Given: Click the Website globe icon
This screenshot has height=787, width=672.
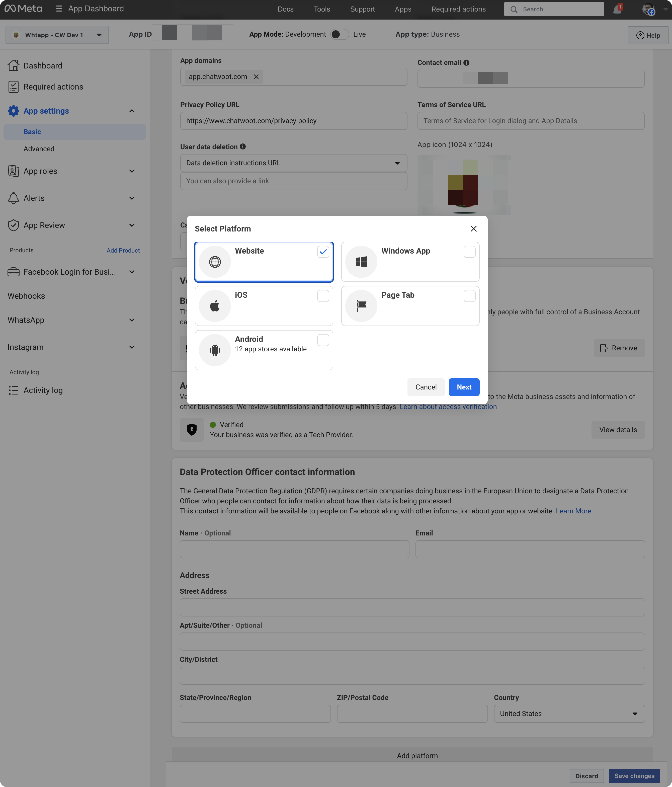Looking at the screenshot, I should point(215,262).
